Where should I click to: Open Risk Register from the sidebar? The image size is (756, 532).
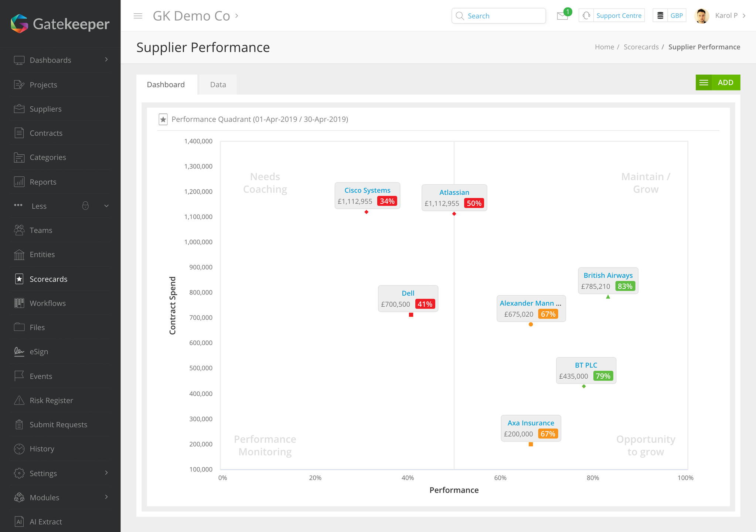51,400
